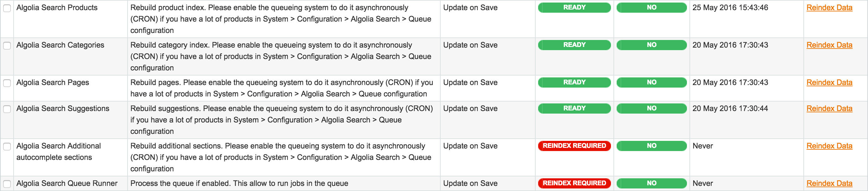Select the checkbox for Algolia Search Categories

[7, 45]
